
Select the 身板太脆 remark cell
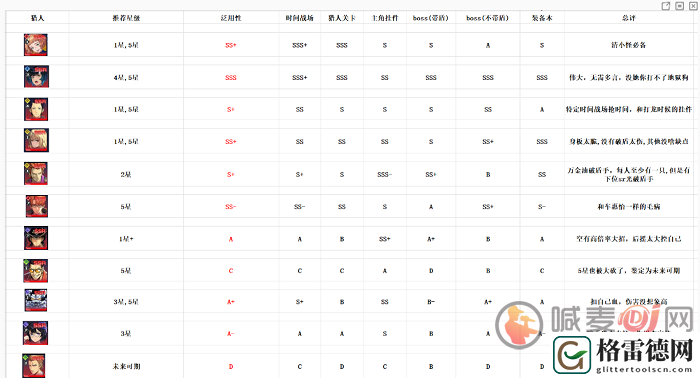(x=629, y=141)
